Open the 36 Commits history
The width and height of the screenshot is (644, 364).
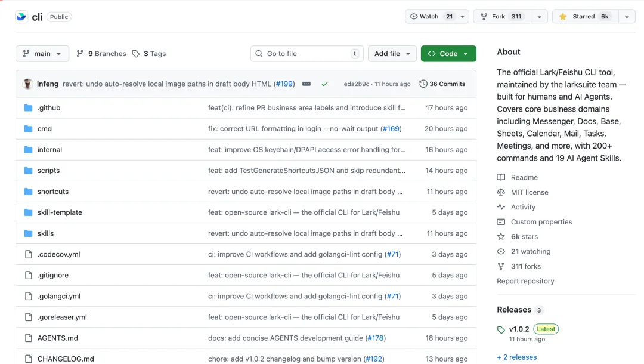point(442,84)
